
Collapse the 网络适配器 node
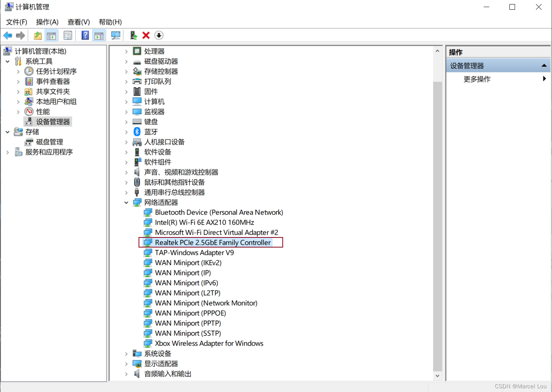point(126,203)
